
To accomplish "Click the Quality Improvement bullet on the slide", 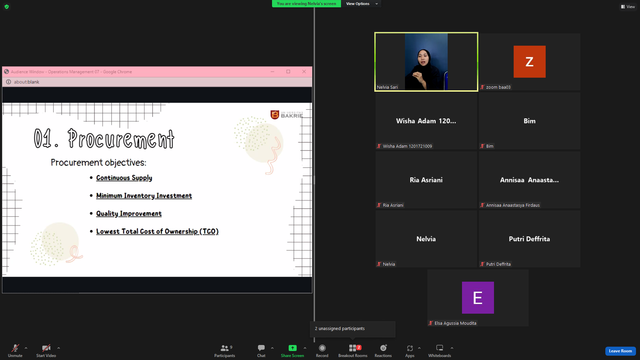I will click(129, 213).
